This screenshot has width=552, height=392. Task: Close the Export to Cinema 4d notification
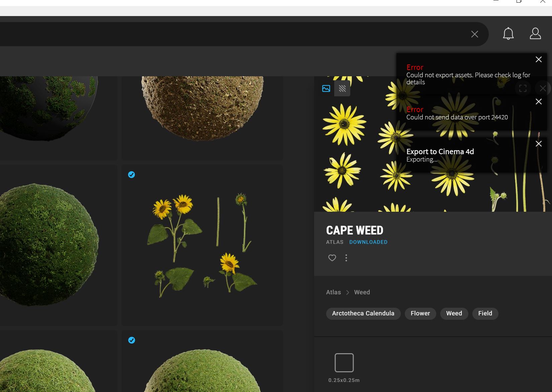[x=538, y=144]
